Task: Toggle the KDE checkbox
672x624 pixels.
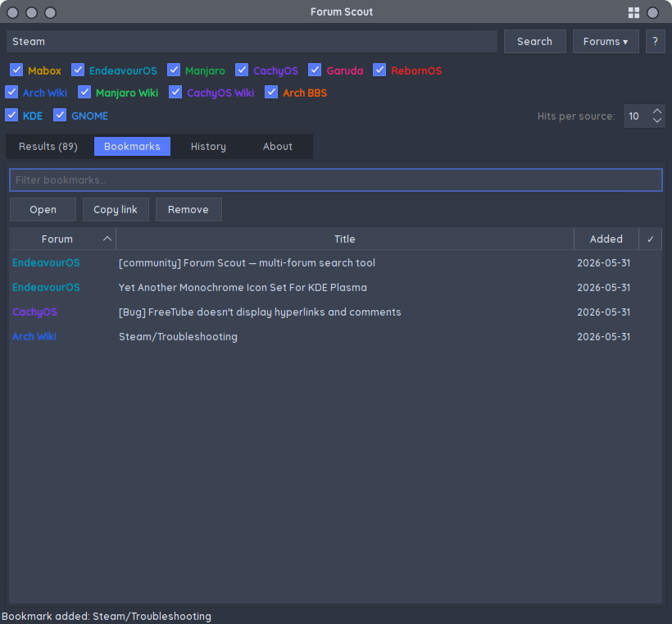Action: [x=11, y=116]
